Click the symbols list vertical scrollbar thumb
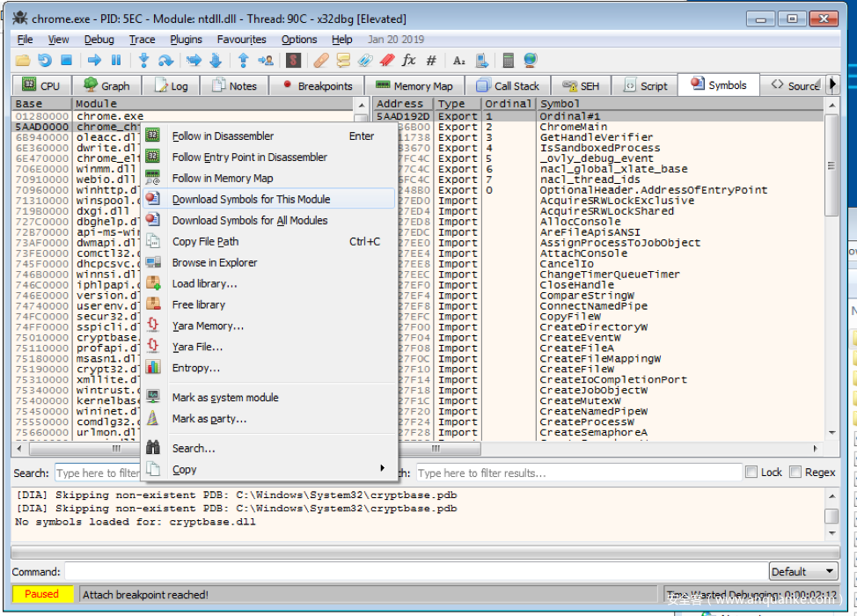 click(831, 165)
